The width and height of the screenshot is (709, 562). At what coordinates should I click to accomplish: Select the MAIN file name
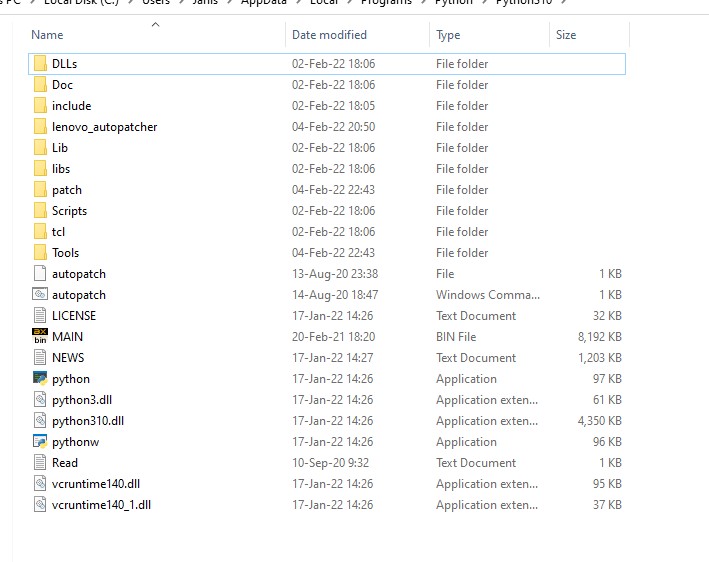(x=67, y=336)
